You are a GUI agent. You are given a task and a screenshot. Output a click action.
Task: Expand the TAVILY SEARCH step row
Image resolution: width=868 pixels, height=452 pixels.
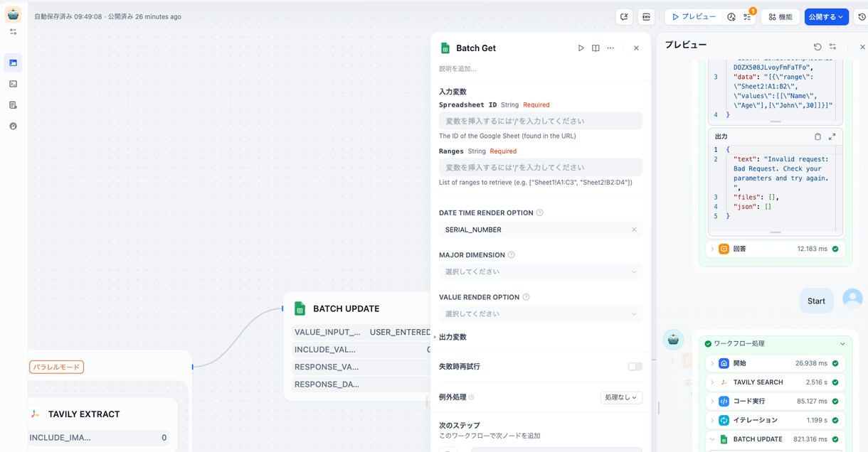click(x=776, y=382)
